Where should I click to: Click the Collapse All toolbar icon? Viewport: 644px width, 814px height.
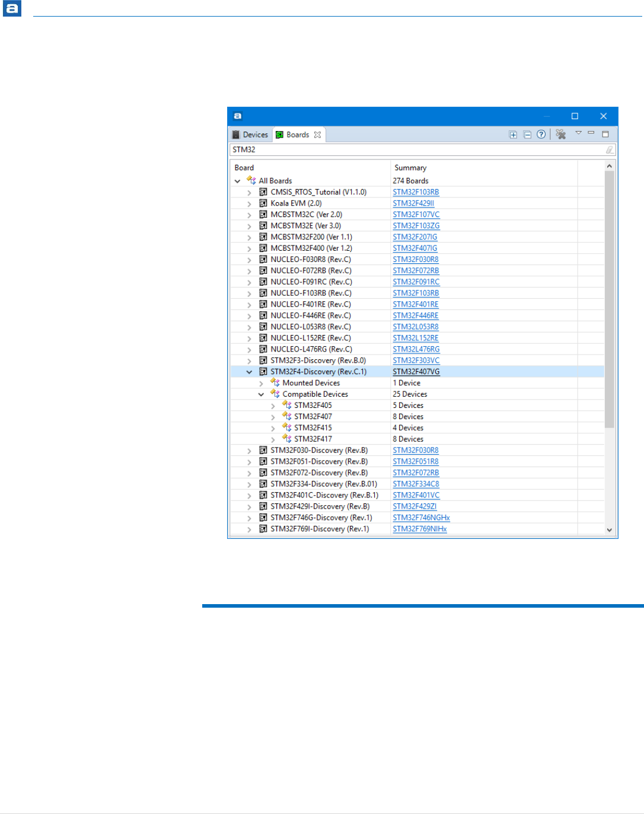pos(527,135)
